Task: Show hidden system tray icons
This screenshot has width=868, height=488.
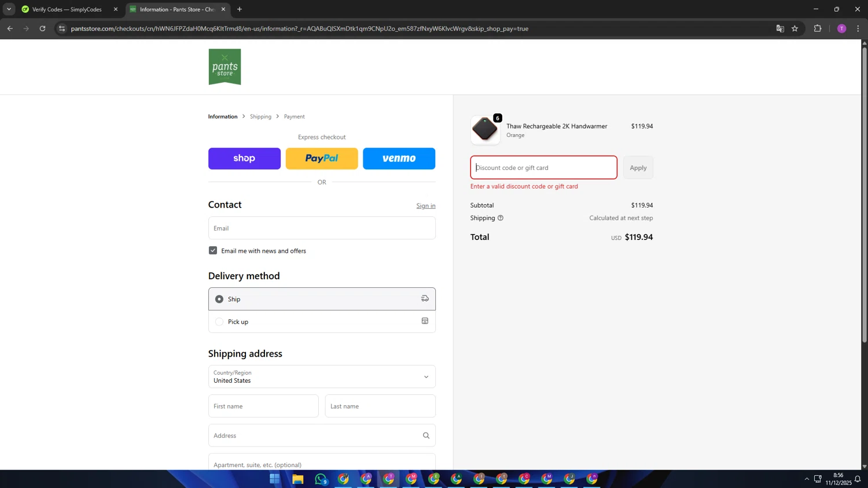Action: tap(806, 479)
